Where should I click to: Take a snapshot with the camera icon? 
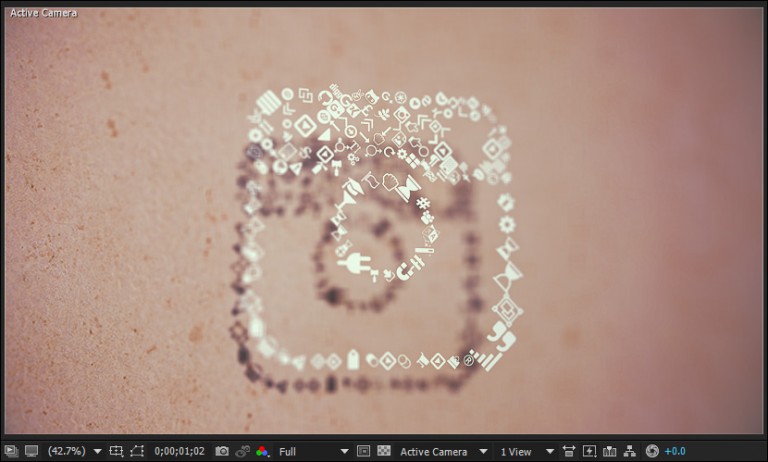point(222,452)
